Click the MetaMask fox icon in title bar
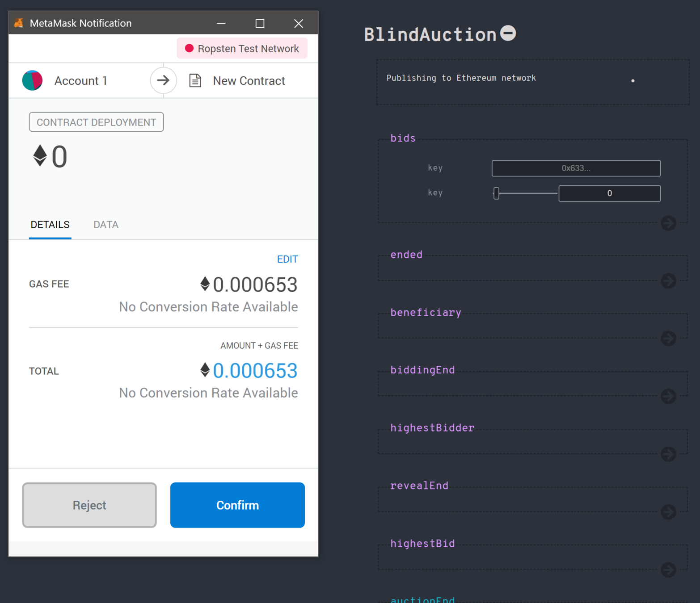The image size is (700, 603). pyautogui.click(x=19, y=23)
